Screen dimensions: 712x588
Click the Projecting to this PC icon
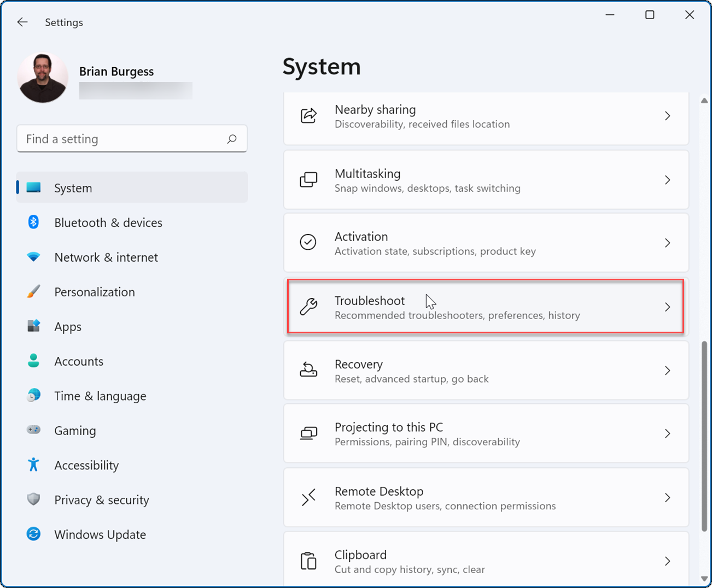(x=308, y=434)
